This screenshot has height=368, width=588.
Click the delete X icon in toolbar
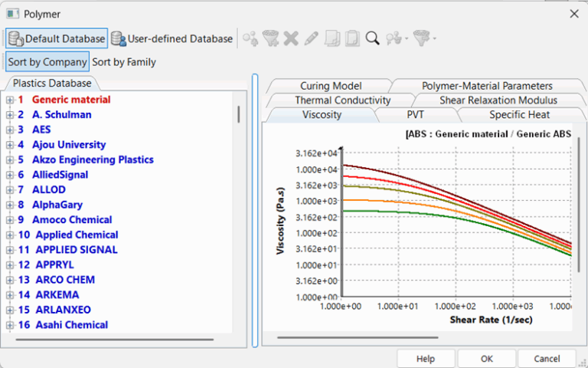click(291, 38)
